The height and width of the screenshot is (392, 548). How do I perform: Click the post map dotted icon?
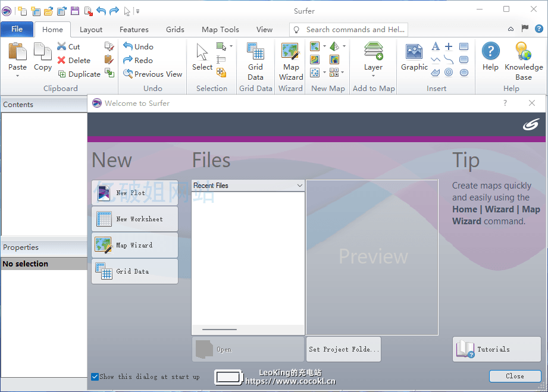click(315, 73)
